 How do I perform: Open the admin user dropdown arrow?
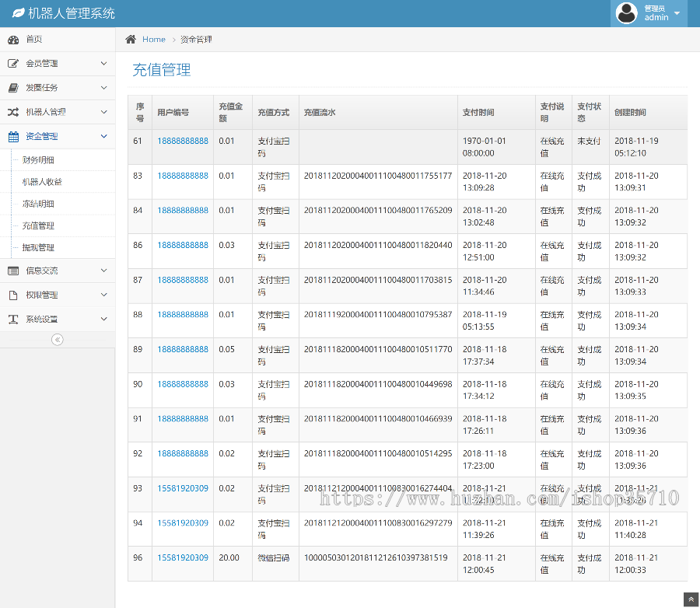tap(677, 13)
